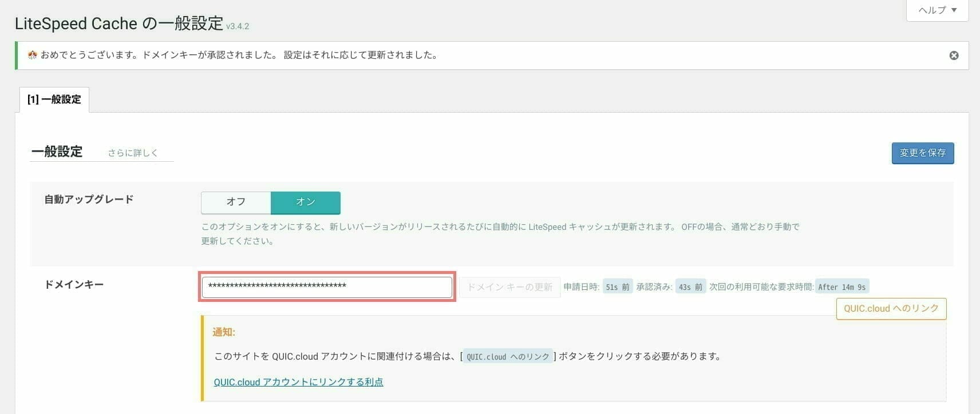This screenshot has width=980, height=414.
Task: Click the 変更を保存 button
Action: [x=923, y=153]
